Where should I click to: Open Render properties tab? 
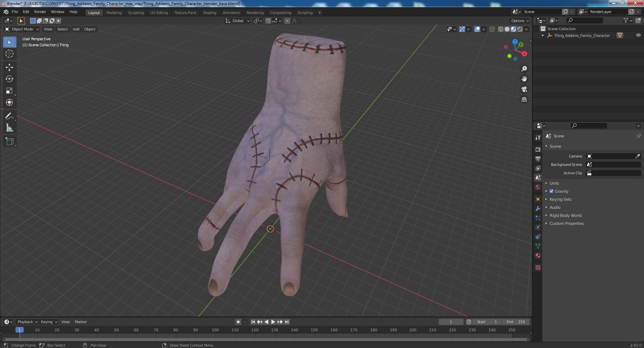(x=538, y=149)
